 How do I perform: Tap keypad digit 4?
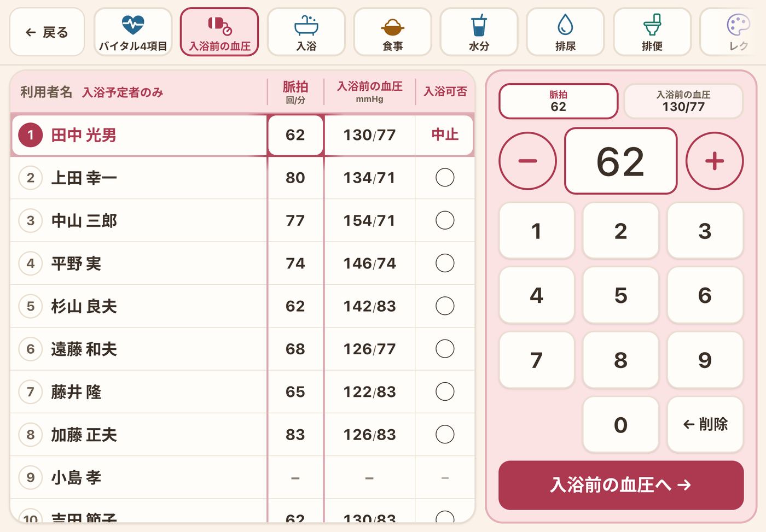pos(536,295)
